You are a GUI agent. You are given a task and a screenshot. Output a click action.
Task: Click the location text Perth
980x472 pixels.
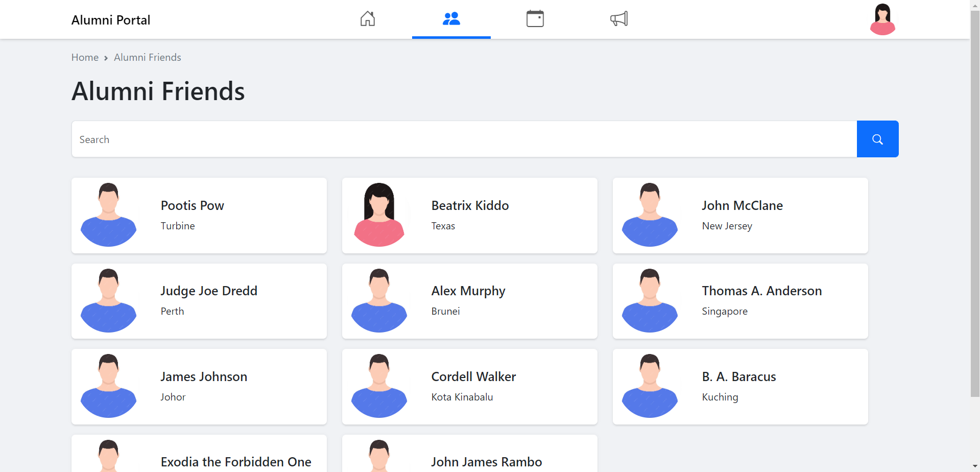(x=172, y=311)
